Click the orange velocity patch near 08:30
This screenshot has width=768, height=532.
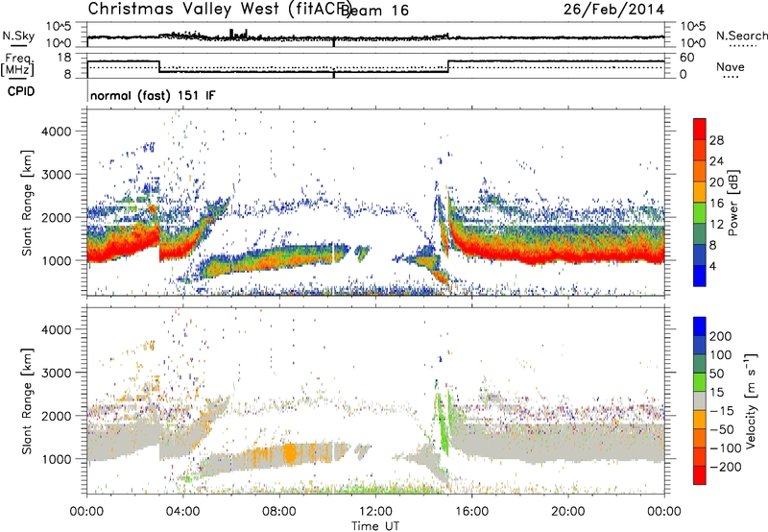(290, 452)
